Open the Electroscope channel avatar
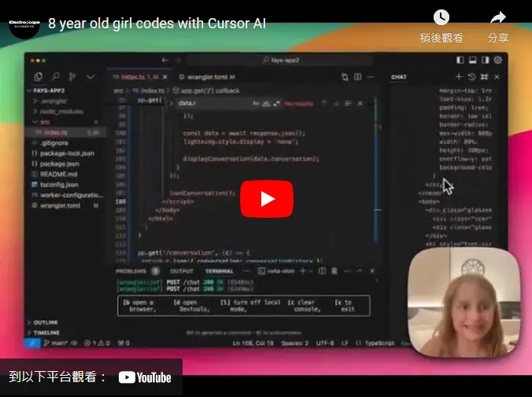This screenshot has width=532, height=397. (24, 24)
